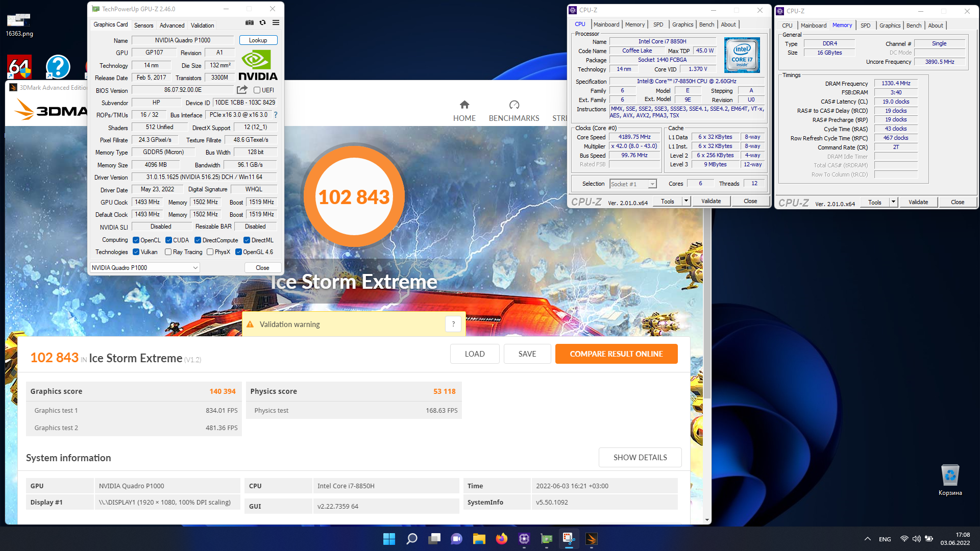980x551 pixels.
Task: Click GPU-Z screenshot camera icon
Action: (250, 22)
